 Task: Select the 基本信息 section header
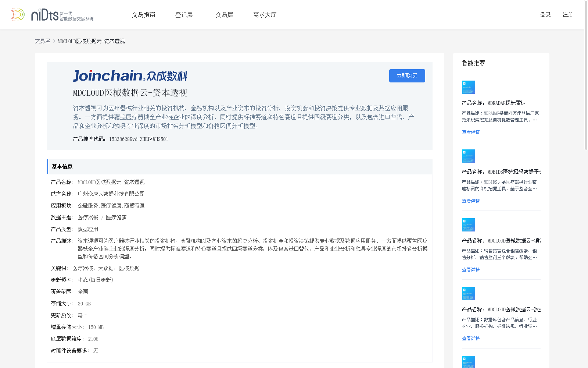239,167
